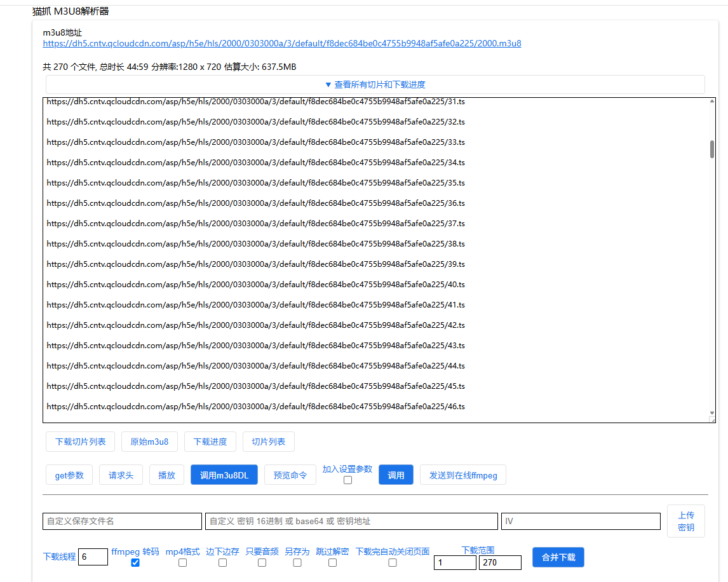
Task: Open the m3u8 address hyperlink
Action: pos(282,44)
